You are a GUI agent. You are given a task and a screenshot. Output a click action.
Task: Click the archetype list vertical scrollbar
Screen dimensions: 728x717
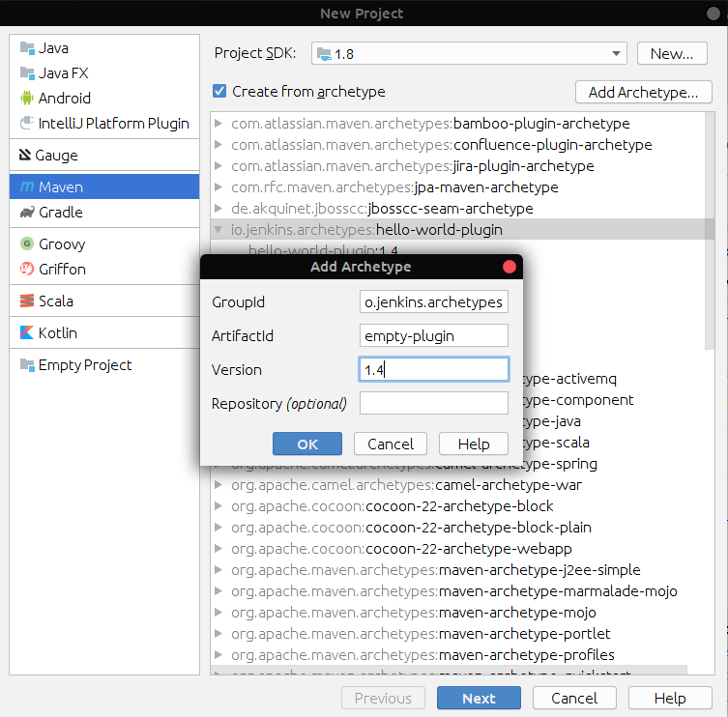tap(709, 230)
